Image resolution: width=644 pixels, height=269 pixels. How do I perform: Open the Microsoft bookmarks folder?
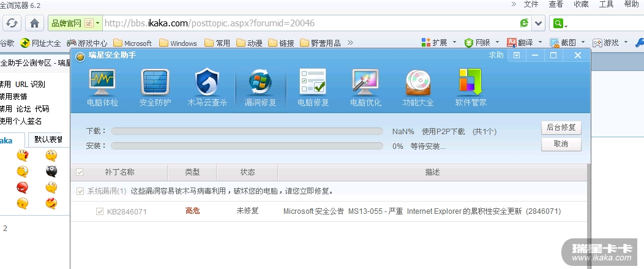133,43
